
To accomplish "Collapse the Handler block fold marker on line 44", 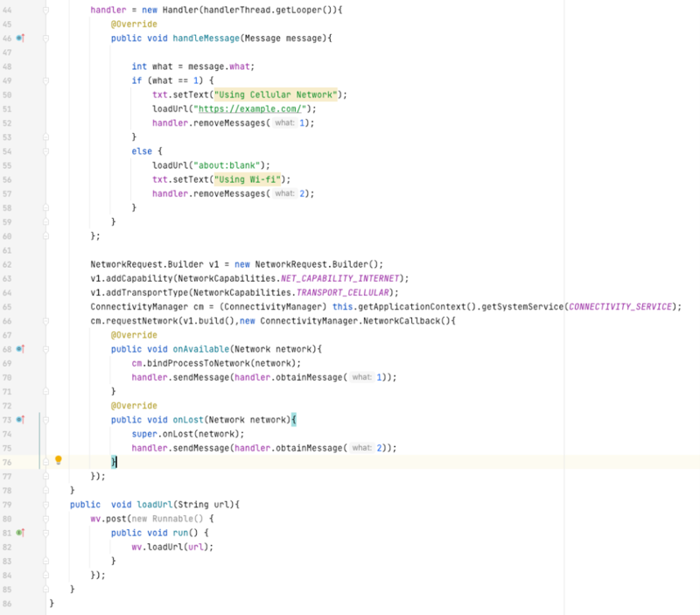I will point(45,10).
